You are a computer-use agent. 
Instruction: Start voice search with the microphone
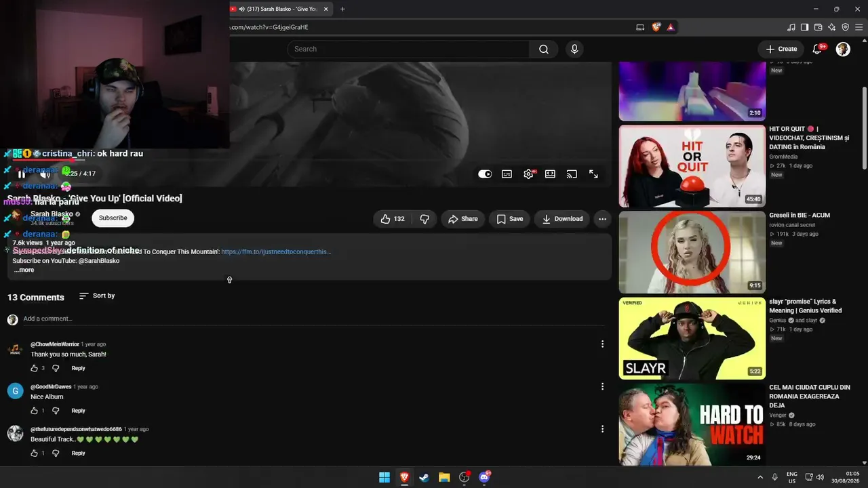(x=574, y=49)
